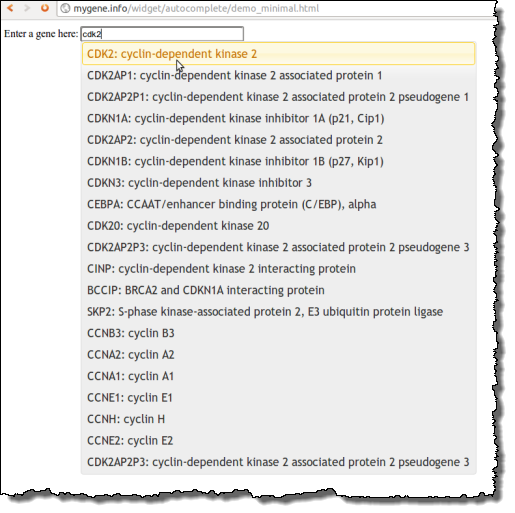
Task: Choose CDK20: cyclin-dependent kinase 20
Action: 279,226
